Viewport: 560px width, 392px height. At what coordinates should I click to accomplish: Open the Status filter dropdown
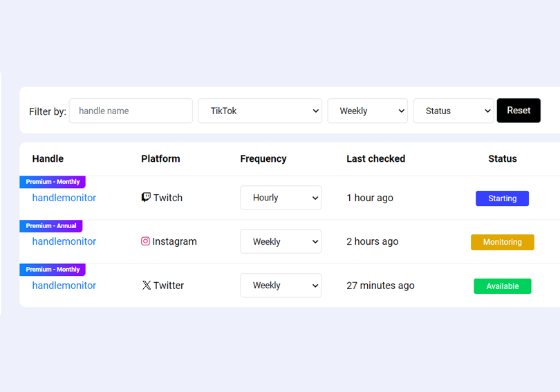pos(453,111)
